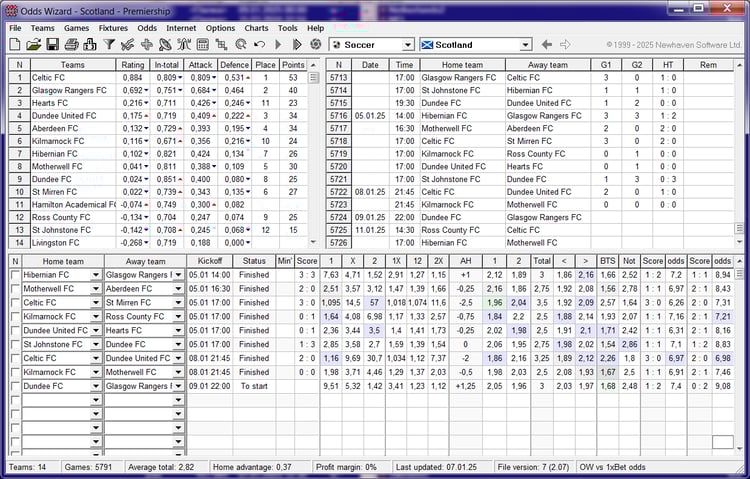The width and height of the screenshot is (750, 479).
Task: Apply the filter funnel icon
Action: (x=109, y=45)
